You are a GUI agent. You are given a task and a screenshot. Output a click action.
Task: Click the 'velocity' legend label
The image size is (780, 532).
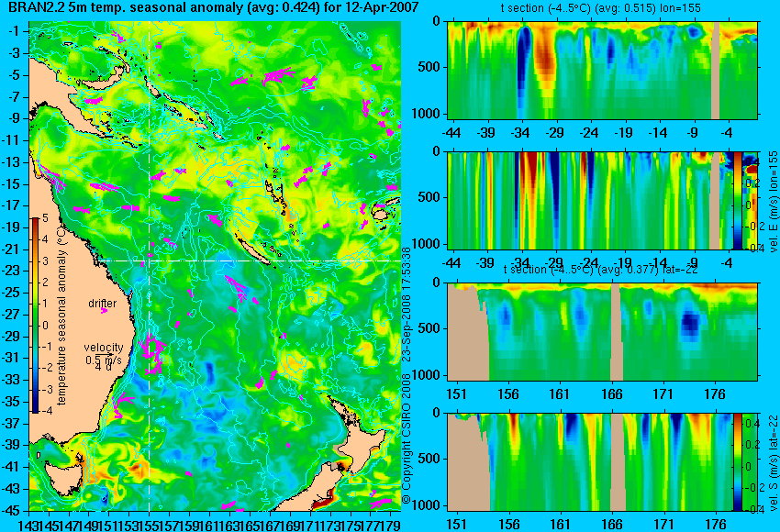[x=104, y=348]
